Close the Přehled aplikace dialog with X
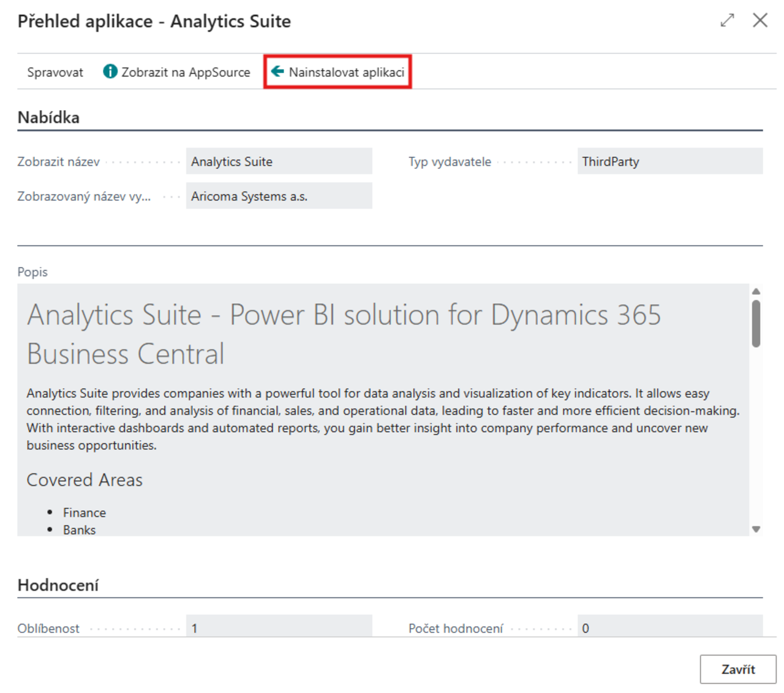 click(x=760, y=21)
